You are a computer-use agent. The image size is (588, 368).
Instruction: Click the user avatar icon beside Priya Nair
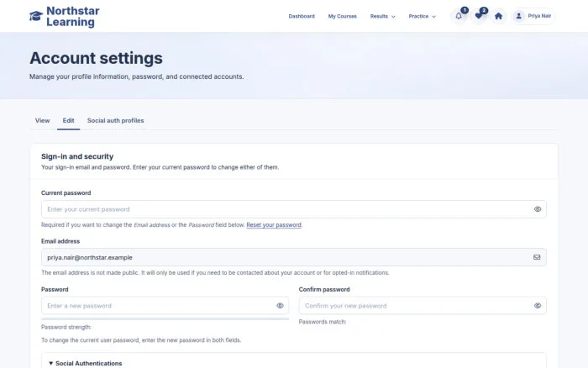(518, 16)
